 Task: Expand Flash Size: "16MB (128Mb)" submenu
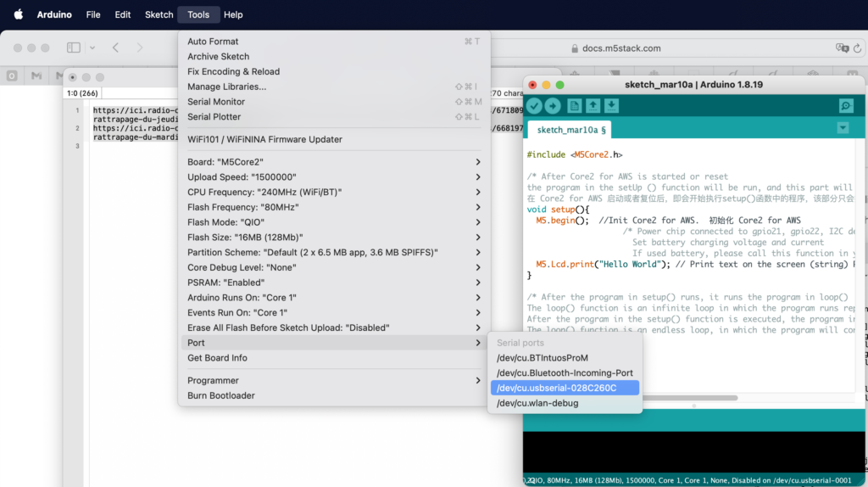point(334,237)
